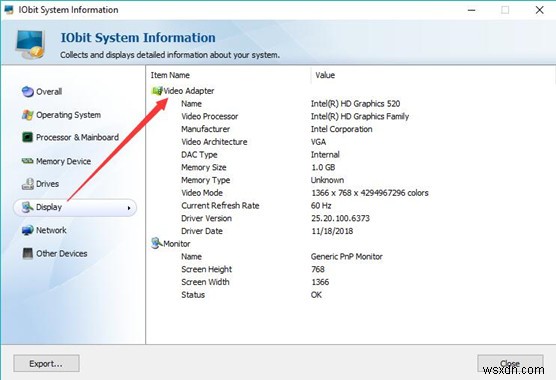Click the 25.20.100.6373 driver version value
Screen dimensions: 556x380
340,218
